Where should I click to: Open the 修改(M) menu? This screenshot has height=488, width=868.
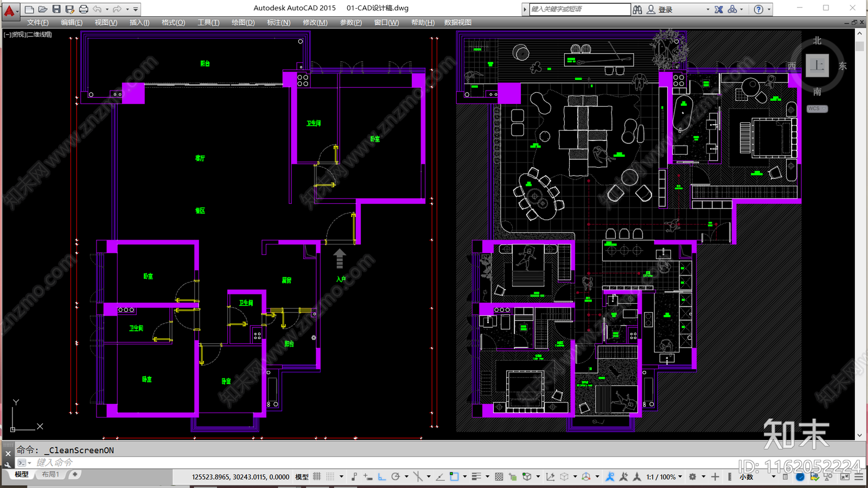(x=315, y=22)
